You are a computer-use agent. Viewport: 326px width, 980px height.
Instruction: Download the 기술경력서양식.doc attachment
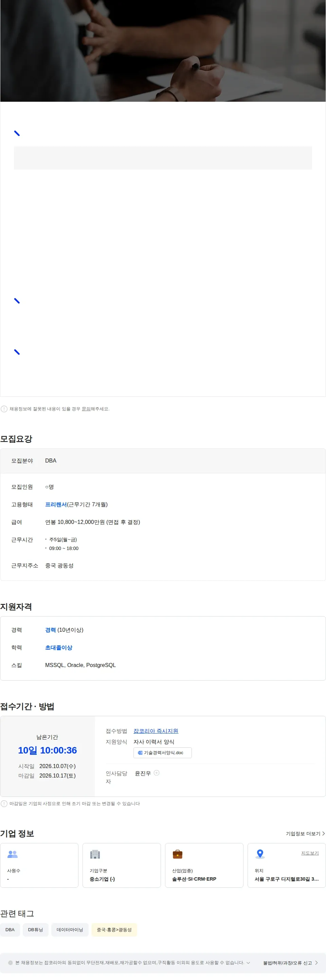pos(163,752)
